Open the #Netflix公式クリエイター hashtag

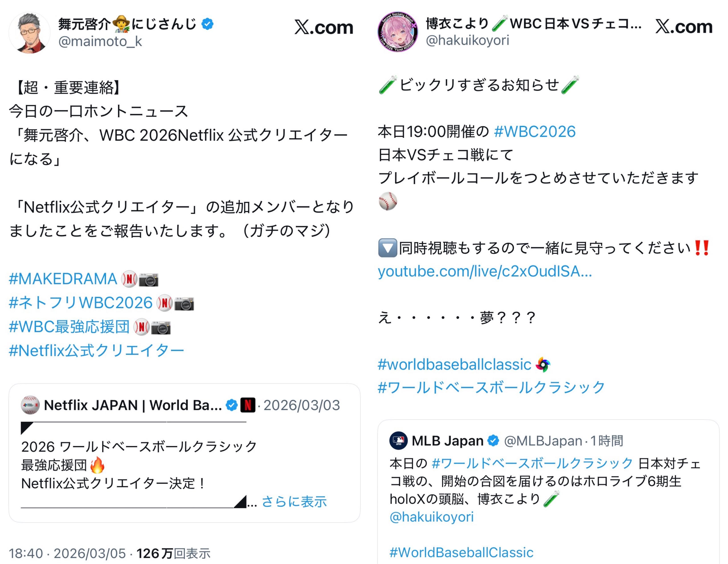(97, 351)
